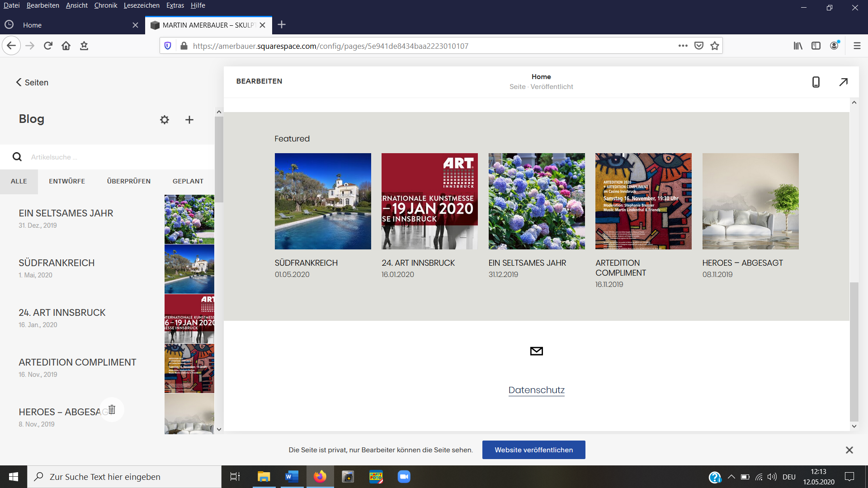Viewport: 868px width, 488px height.
Task: Reload the current page
Action: tap(47, 46)
